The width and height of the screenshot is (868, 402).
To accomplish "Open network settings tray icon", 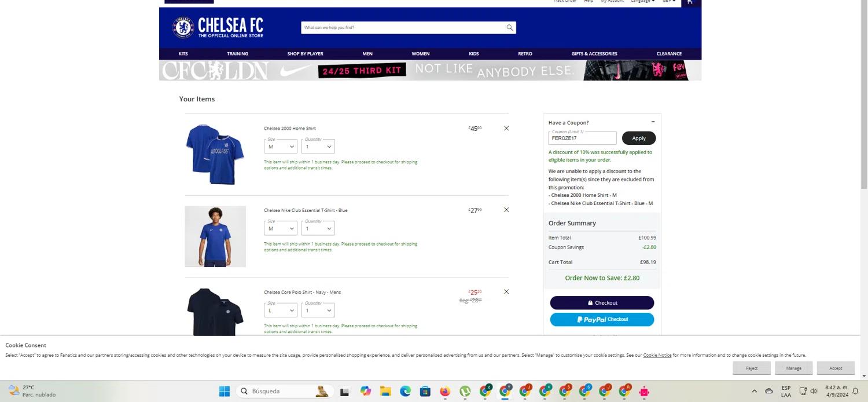I will [x=803, y=391].
